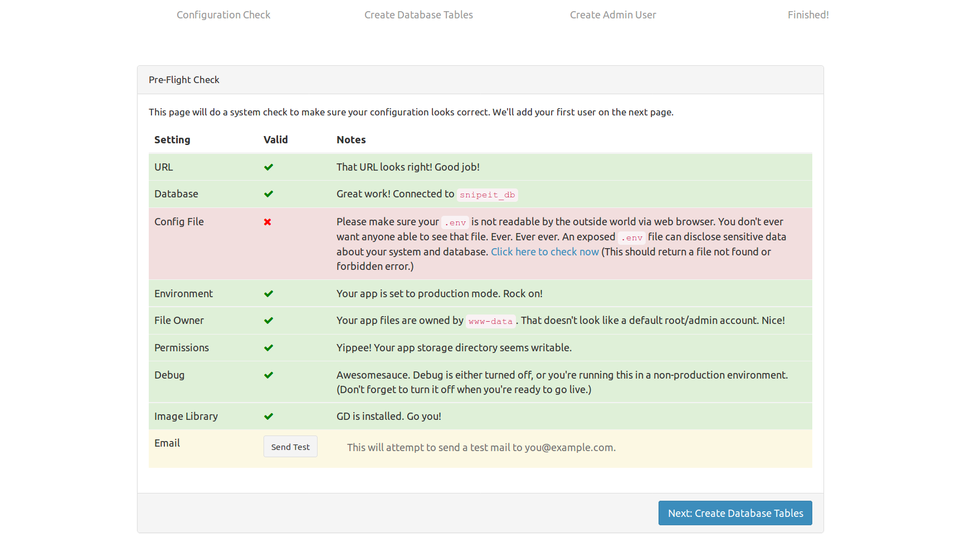Click the red X in Config File row

pos(267,222)
